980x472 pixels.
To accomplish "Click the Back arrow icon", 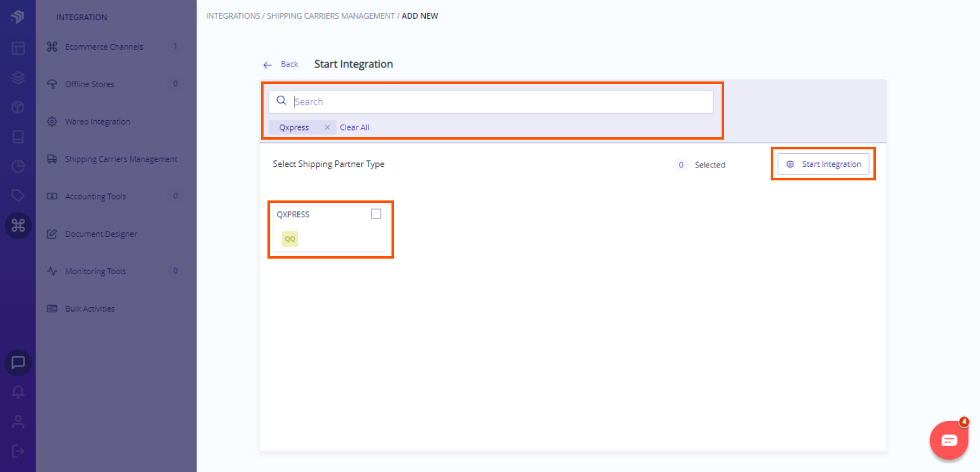I will 267,65.
